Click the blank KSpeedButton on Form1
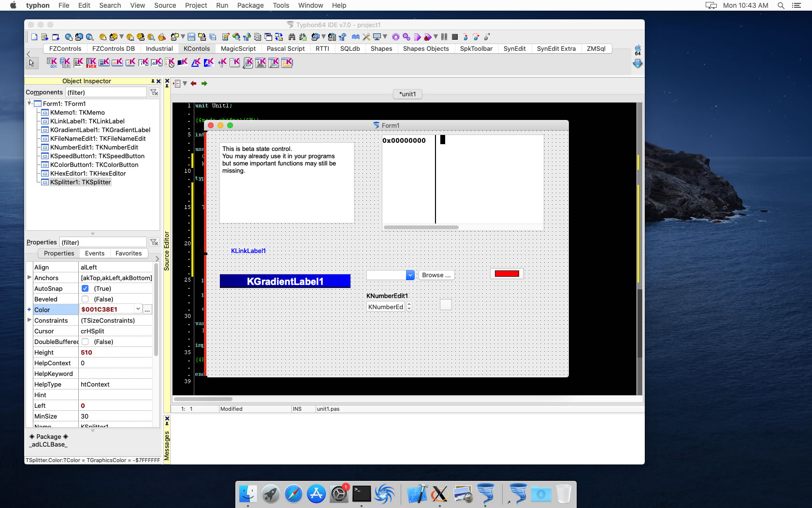The width and height of the screenshot is (812, 508). click(446, 304)
